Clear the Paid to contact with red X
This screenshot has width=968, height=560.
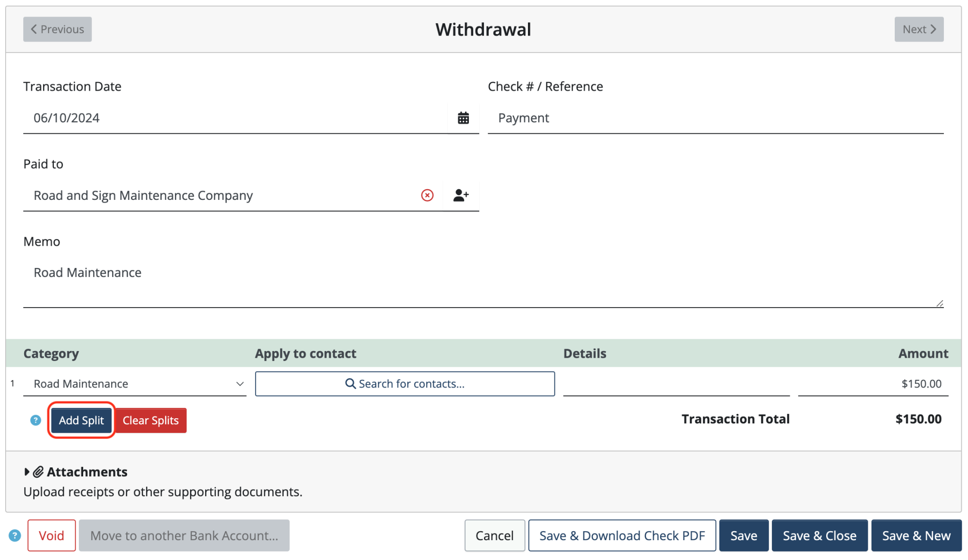click(427, 195)
